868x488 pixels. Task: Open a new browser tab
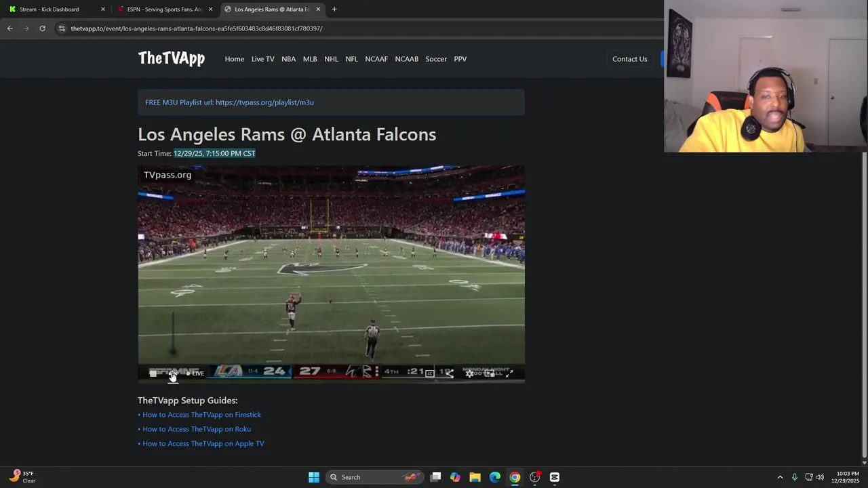pos(334,9)
